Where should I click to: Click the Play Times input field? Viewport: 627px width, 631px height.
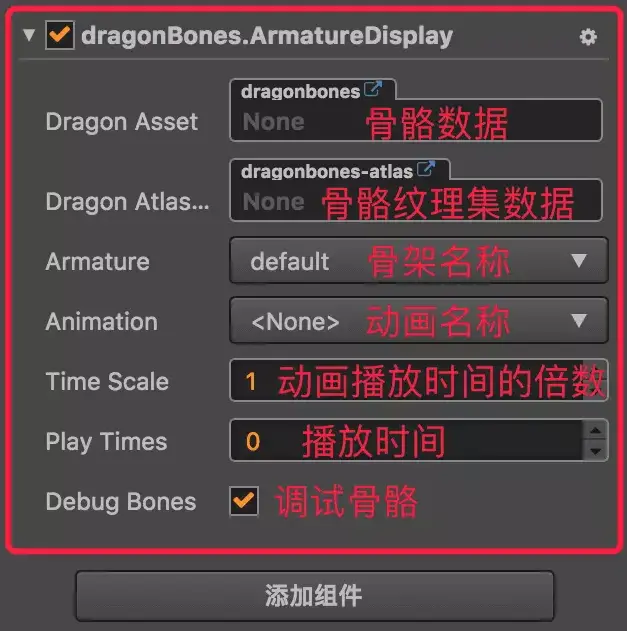coord(406,440)
